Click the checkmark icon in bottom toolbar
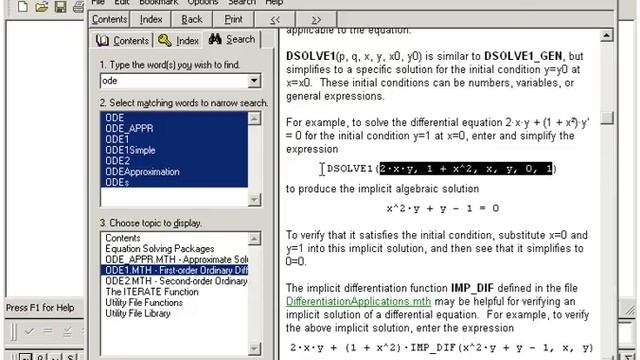 point(29,331)
